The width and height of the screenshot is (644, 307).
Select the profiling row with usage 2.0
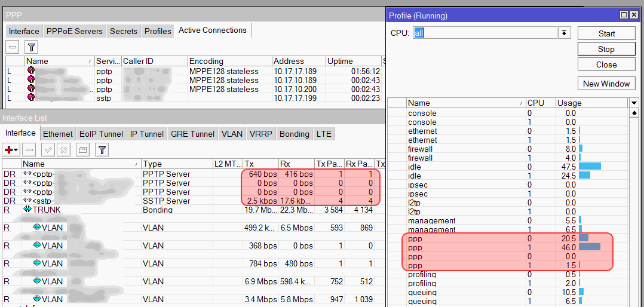(x=508, y=283)
